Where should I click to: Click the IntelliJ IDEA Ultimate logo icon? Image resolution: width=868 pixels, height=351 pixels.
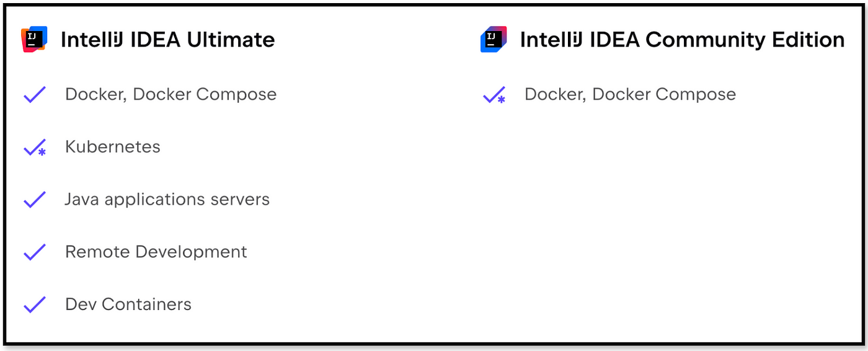34,40
